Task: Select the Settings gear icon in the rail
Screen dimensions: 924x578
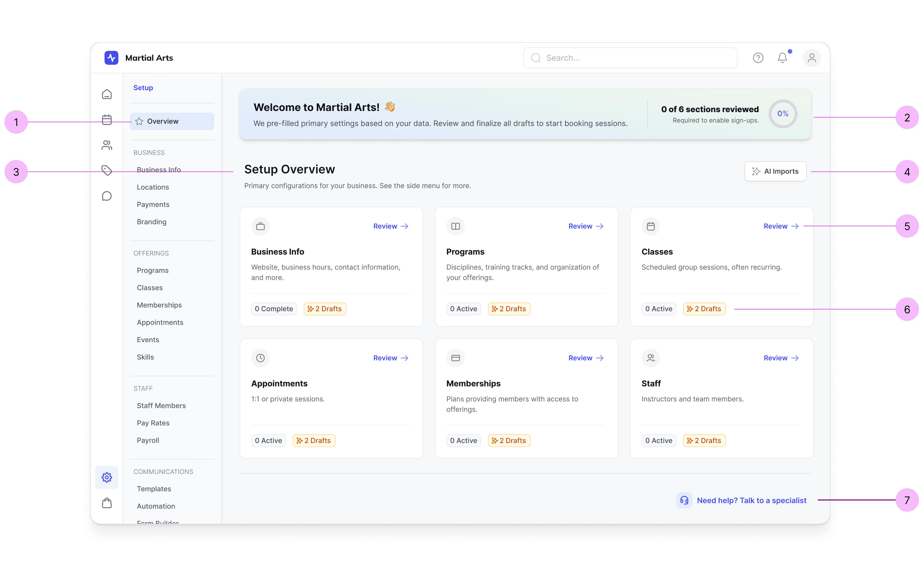Action: 107,477
